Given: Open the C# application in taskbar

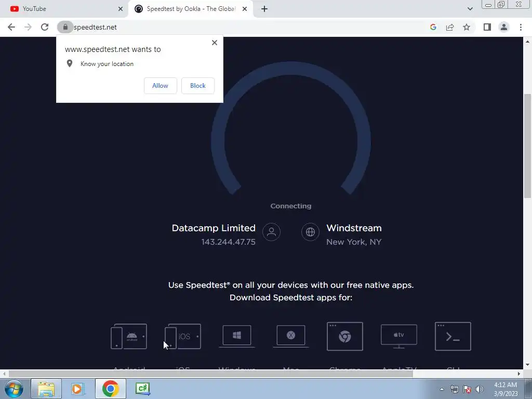Looking at the screenshot, I should pyautogui.click(x=142, y=389).
